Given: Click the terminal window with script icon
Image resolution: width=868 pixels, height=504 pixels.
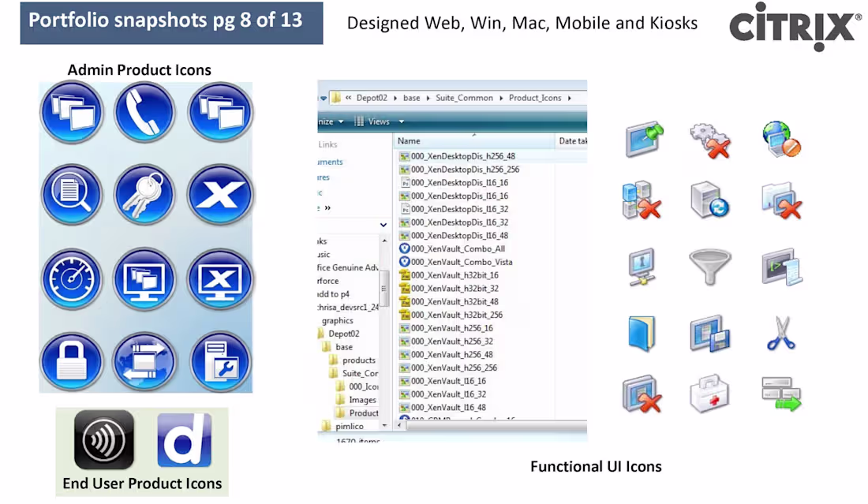Looking at the screenshot, I should pyautogui.click(x=782, y=267).
